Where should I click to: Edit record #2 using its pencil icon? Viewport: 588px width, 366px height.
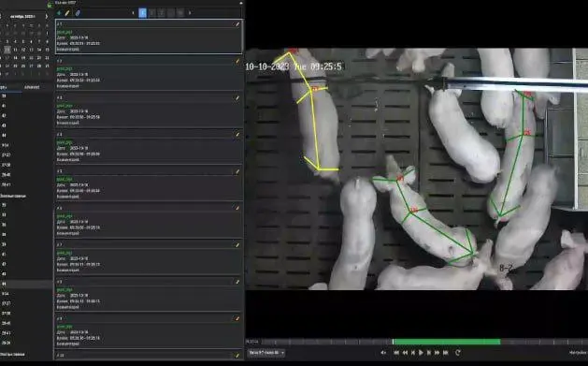coord(237,61)
